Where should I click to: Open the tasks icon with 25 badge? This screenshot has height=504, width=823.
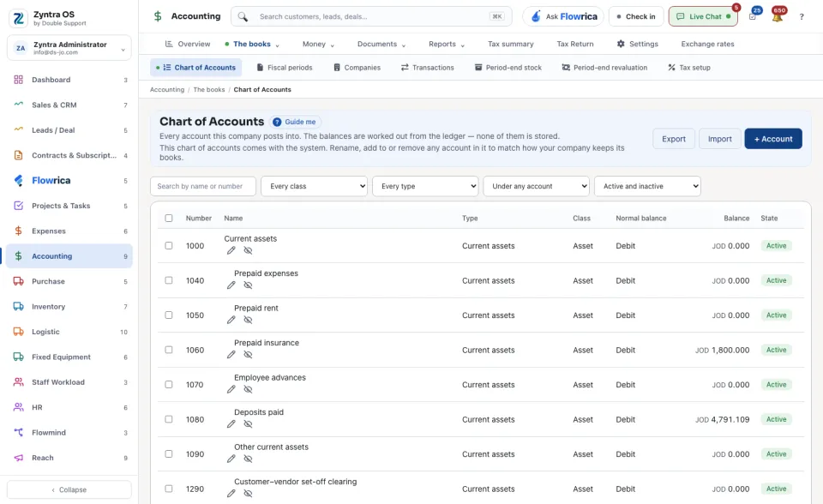click(x=752, y=17)
